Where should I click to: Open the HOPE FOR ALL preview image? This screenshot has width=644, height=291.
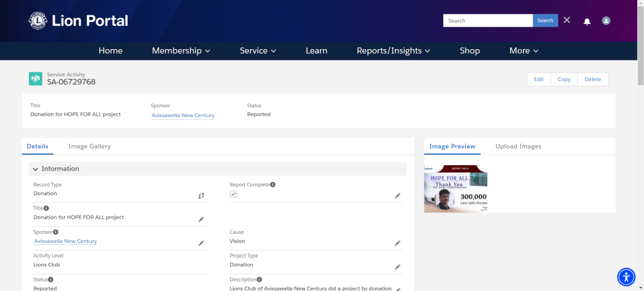[x=456, y=188]
